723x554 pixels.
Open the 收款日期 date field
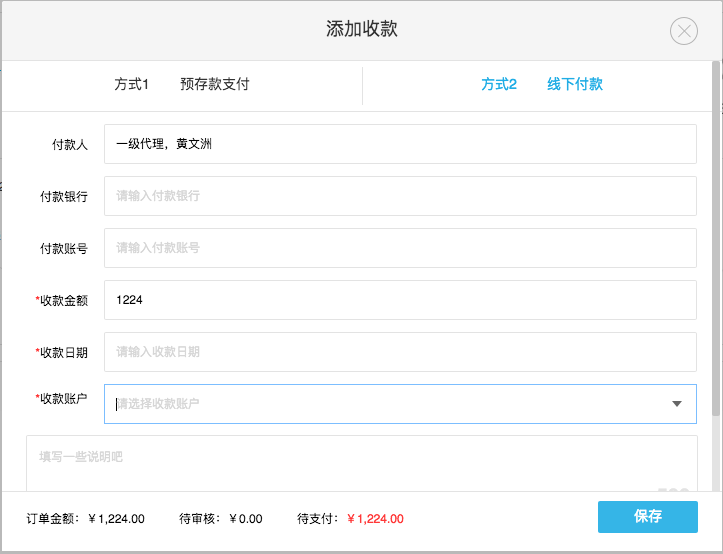click(x=400, y=352)
